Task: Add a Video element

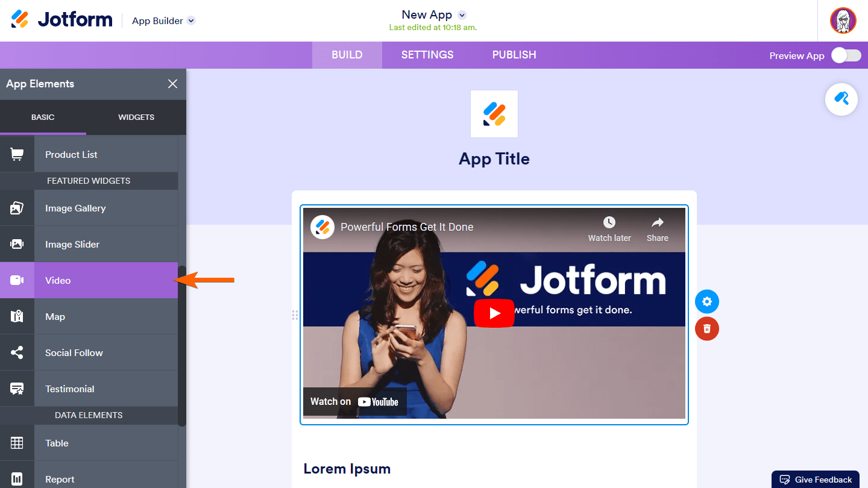Action: pyautogui.click(x=89, y=281)
